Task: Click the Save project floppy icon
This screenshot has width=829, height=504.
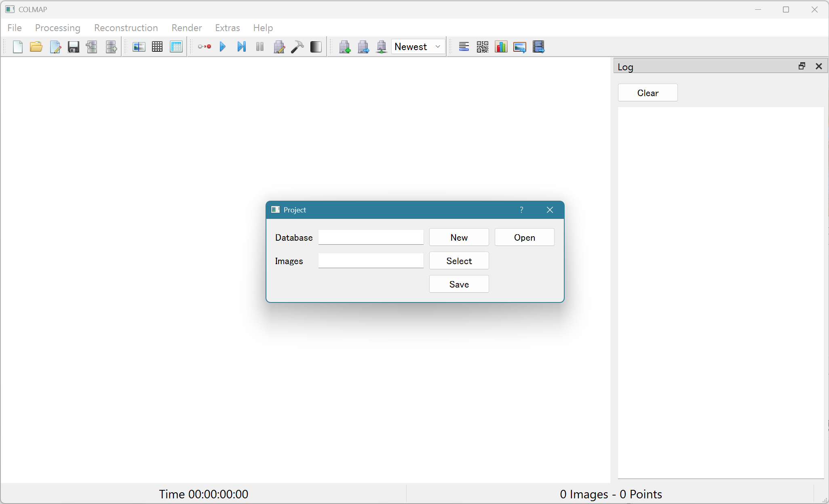Action: pyautogui.click(x=73, y=47)
